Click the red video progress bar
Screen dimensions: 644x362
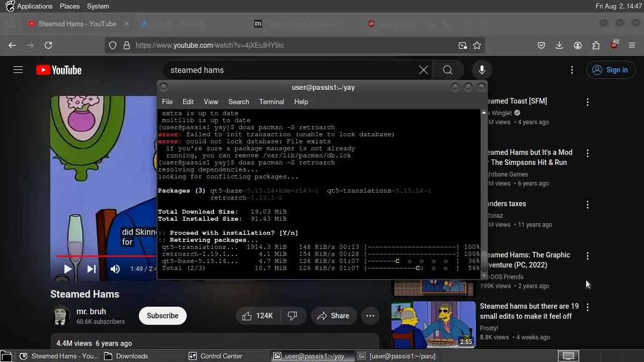point(106,256)
